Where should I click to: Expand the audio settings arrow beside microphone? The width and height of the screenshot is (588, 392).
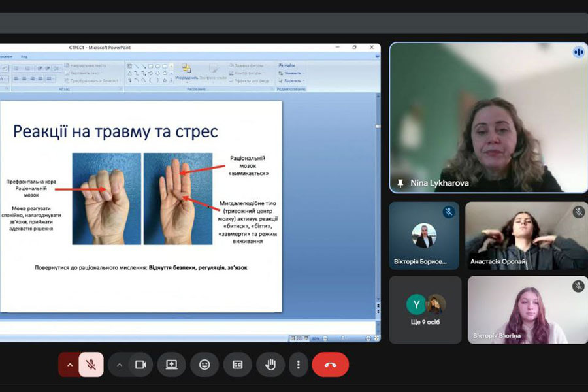click(70, 365)
